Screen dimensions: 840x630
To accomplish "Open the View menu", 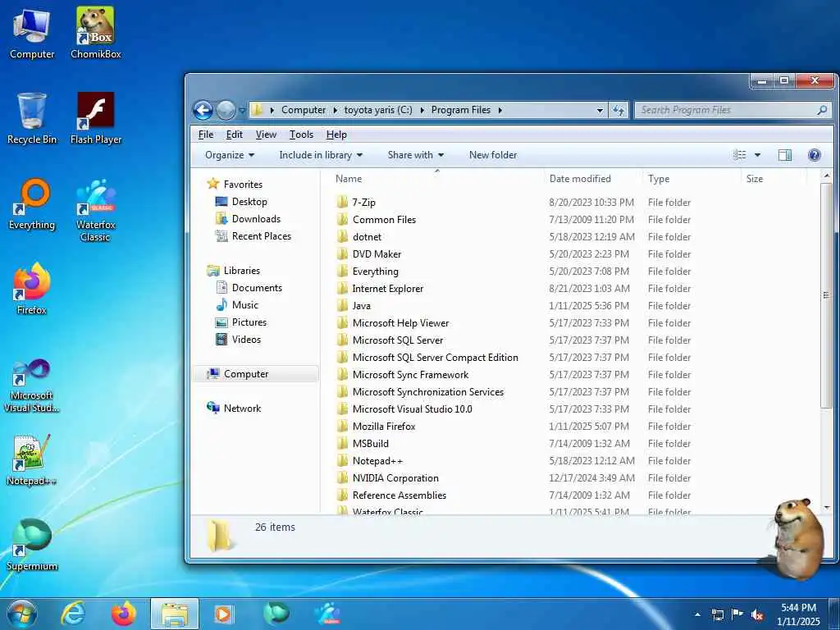I will click(x=266, y=135).
